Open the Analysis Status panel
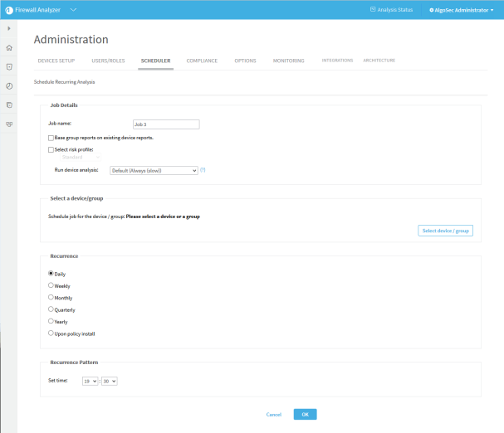Screen dimensions: 504x433 pos(391,10)
